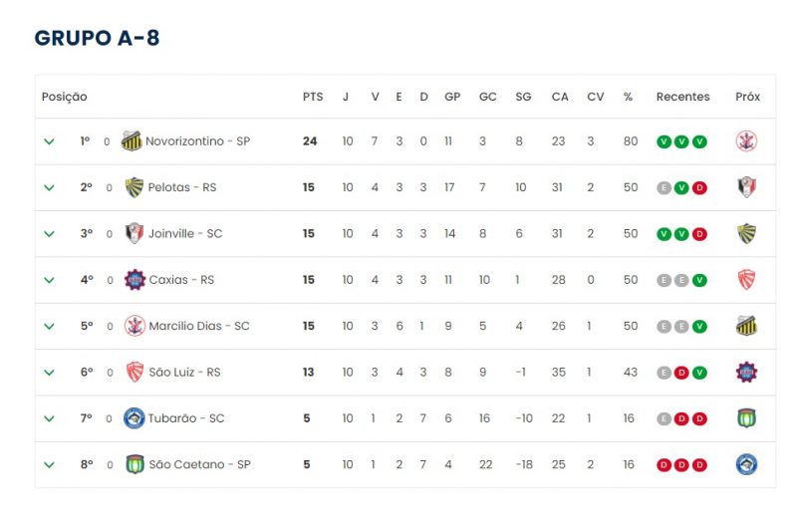The image size is (797, 532).
Task: Click the Joinville crest beside its name
Action: (133, 233)
